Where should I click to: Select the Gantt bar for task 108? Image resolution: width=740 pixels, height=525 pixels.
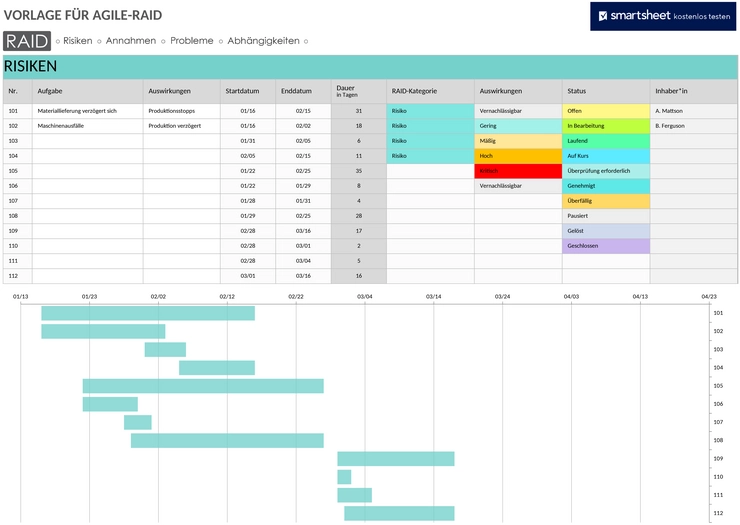tap(227, 440)
